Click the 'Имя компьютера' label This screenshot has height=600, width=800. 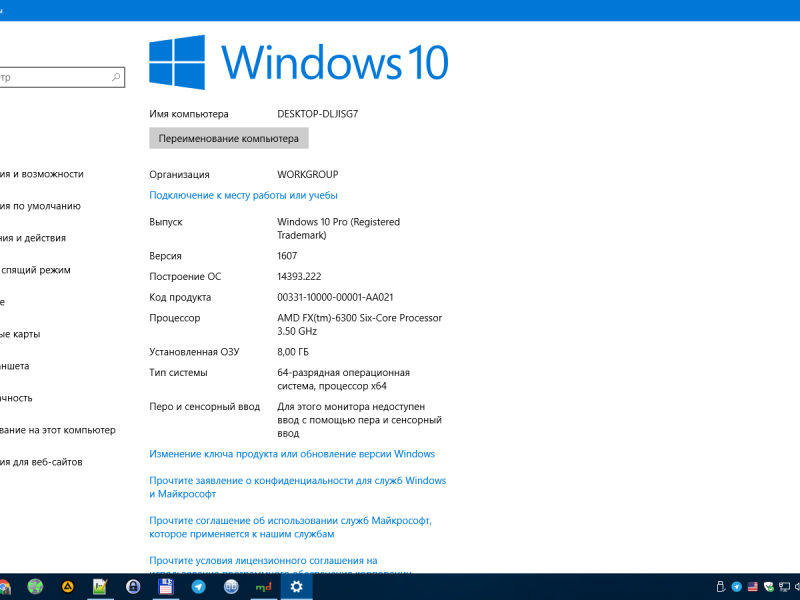pyautogui.click(x=189, y=114)
